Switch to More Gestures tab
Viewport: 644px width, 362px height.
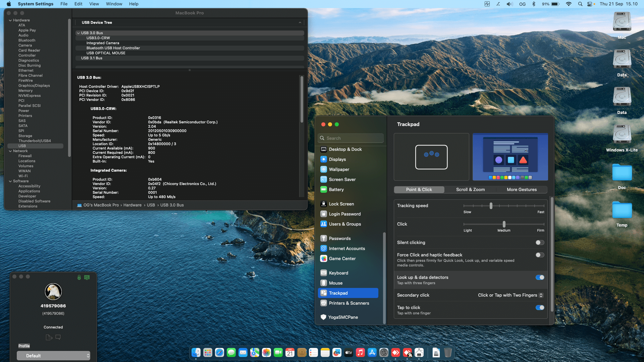point(522,190)
